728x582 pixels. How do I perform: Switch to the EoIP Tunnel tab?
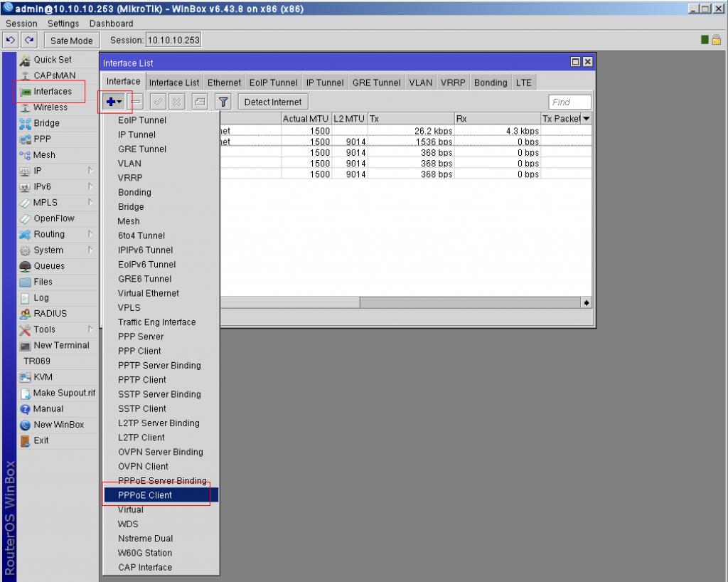coord(274,83)
